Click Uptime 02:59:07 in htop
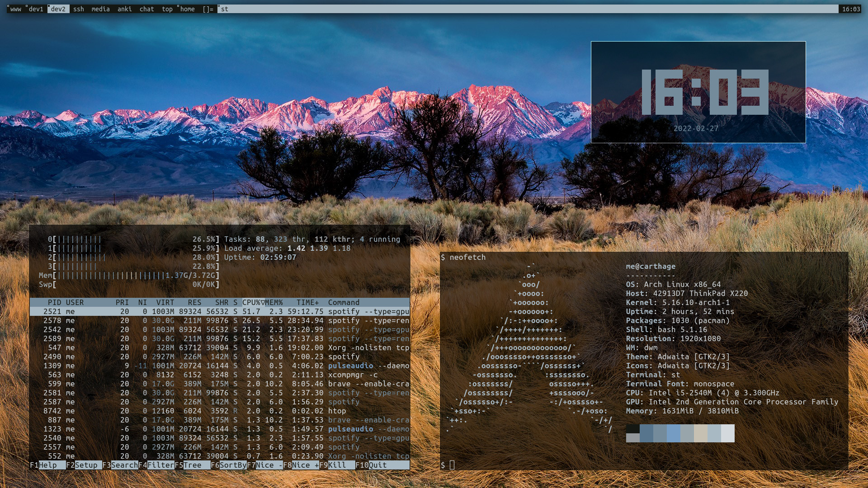Image resolution: width=868 pixels, height=488 pixels. 260,257
